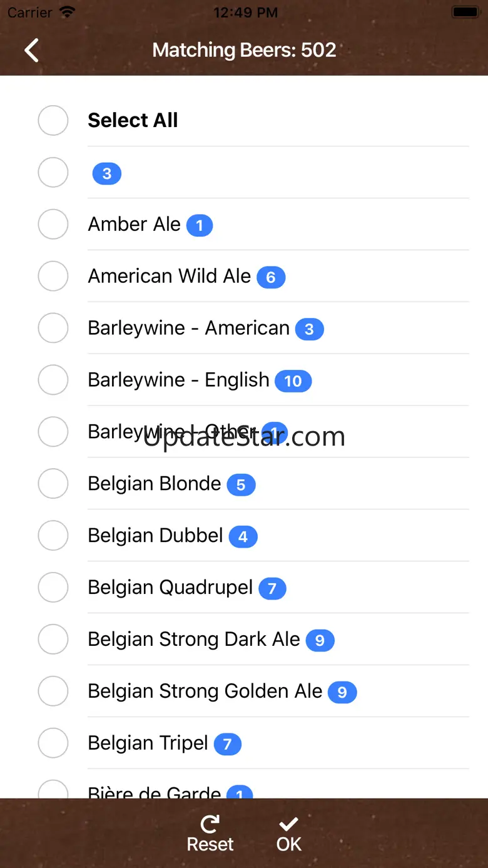Toggle the Select All checkbox
The height and width of the screenshot is (868, 488).
coord(53,120)
